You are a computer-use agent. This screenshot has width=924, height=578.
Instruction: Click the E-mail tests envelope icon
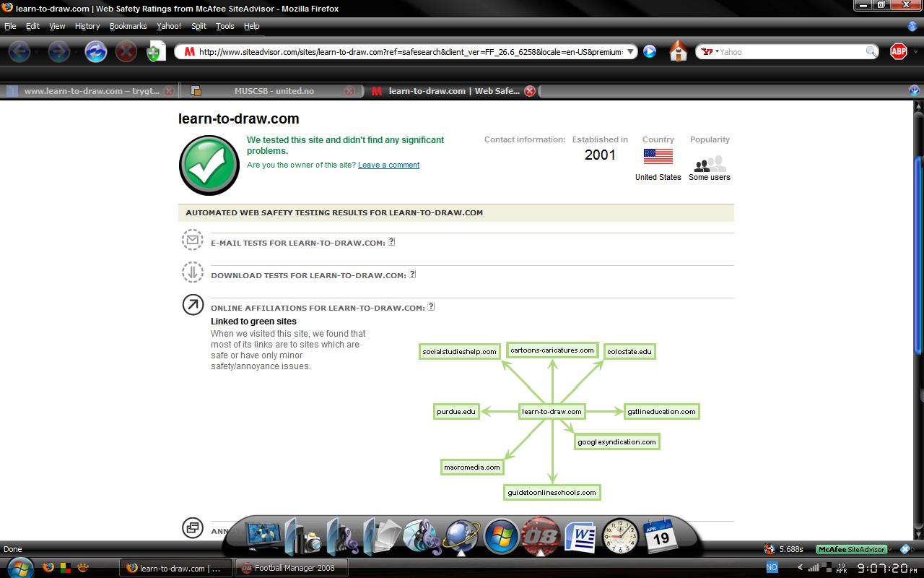[x=193, y=240]
